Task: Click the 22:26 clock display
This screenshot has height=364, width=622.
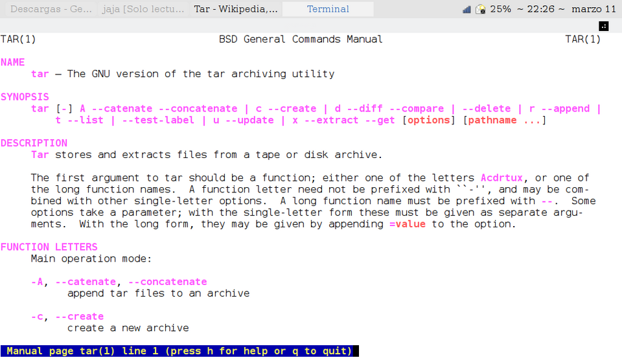Action: (540, 9)
